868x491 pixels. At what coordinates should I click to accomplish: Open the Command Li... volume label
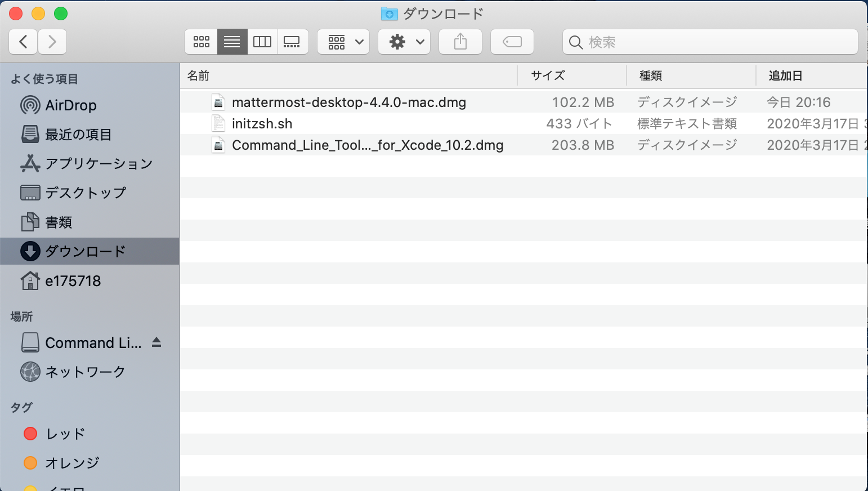click(x=93, y=343)
